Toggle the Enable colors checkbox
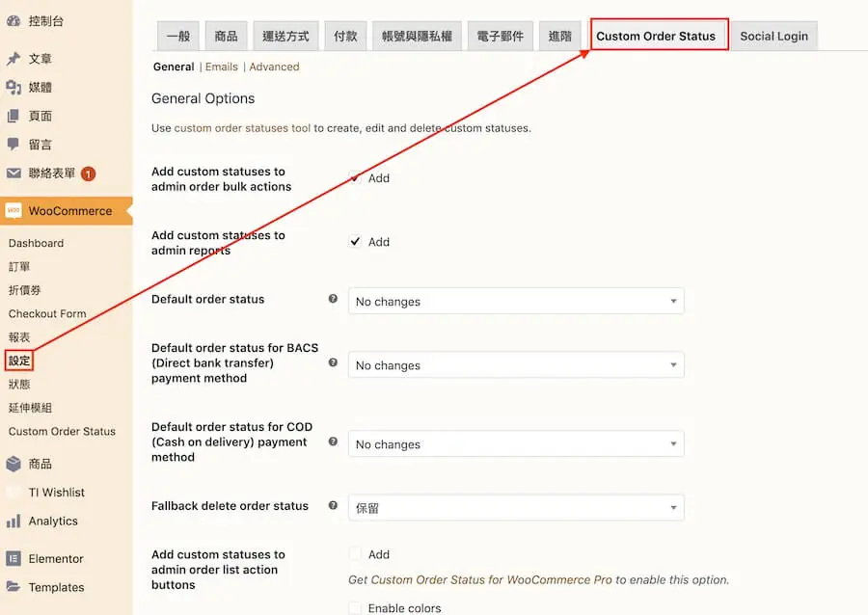Image resolution: width=868 pixels, height=615 pixels. tap(355, 608)
